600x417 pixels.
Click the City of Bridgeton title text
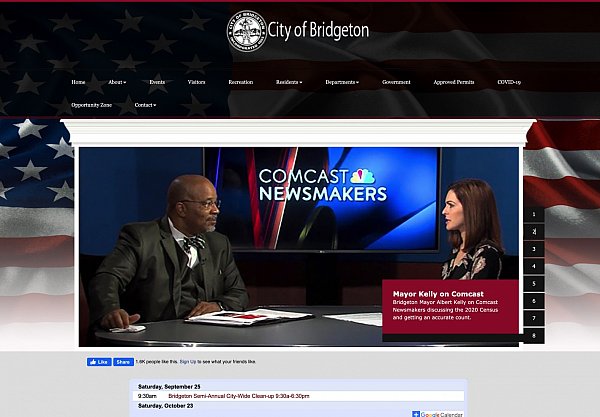pos(318,30)
